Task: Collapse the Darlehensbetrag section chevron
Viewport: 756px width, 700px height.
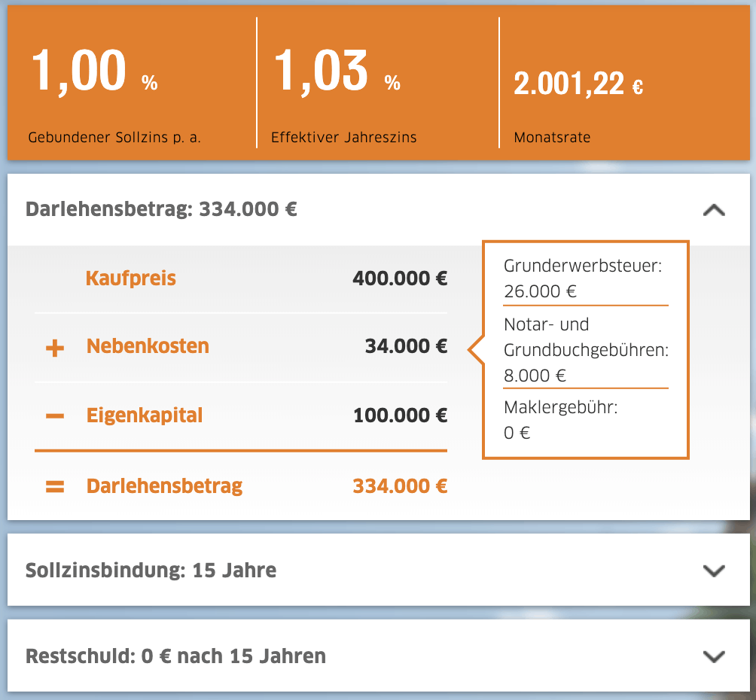Action: tap(713, 211)
